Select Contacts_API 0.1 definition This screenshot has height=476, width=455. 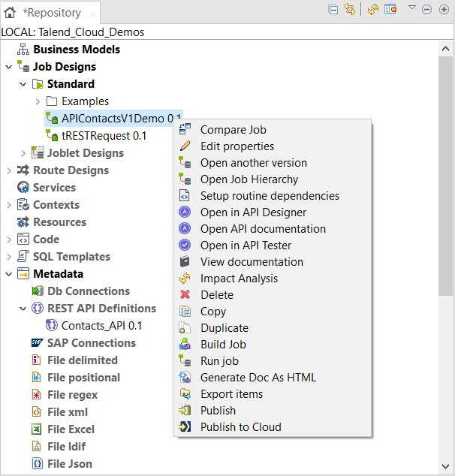click(x=101, y=326)
